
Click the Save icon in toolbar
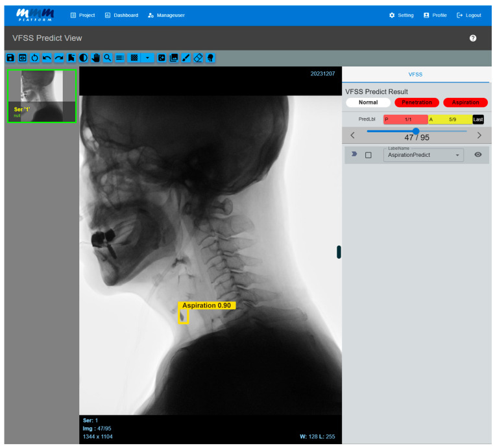pos(10,58)
